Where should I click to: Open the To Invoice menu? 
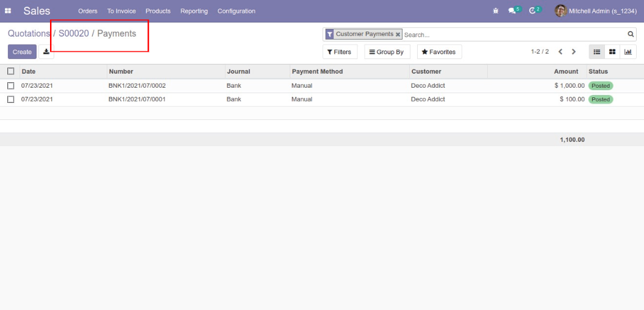pos(121,11)
